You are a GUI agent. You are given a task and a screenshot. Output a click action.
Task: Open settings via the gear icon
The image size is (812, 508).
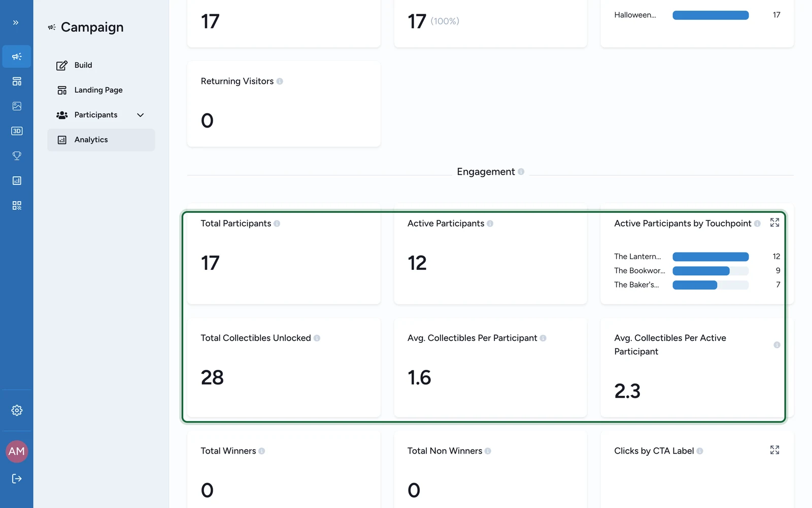(17, 410)
